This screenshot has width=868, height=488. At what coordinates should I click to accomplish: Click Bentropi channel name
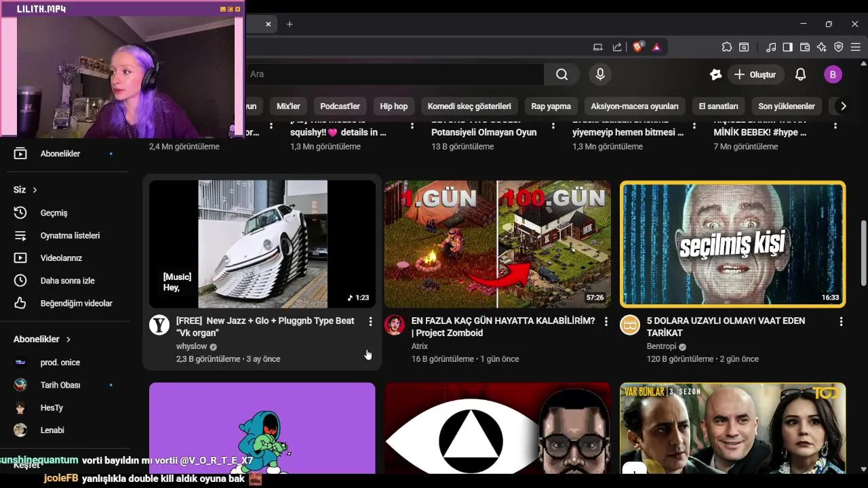coord(661,346)
